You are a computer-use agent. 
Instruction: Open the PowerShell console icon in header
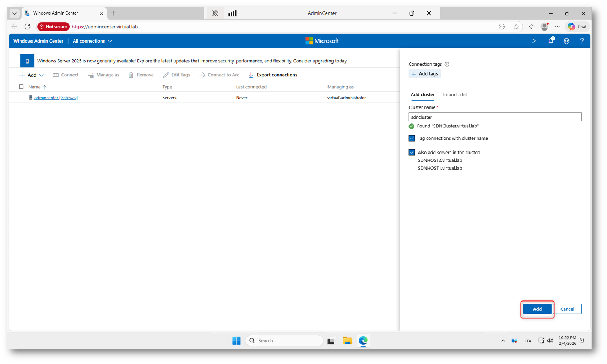tap(535, 41)
